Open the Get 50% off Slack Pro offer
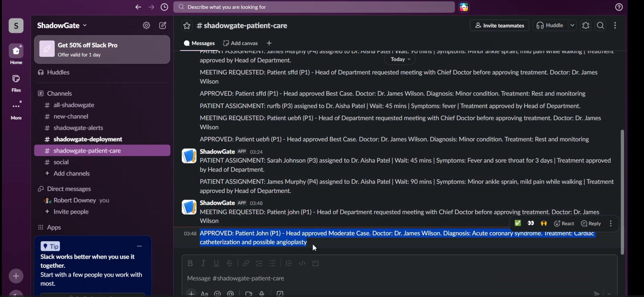The height and width of the screenshot is (297, 644). [102, 50]
